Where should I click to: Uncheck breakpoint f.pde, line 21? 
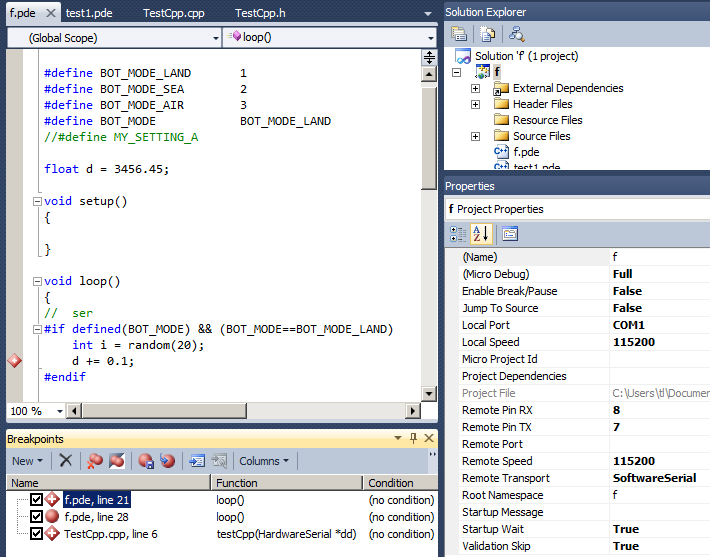(x=37, y=499)
